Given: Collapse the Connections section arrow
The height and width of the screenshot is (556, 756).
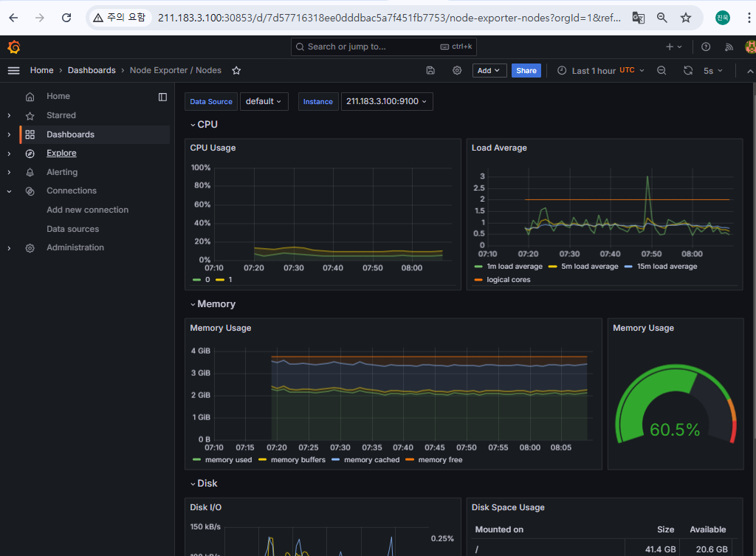Looking at the screenshot, I should click(9, 191).
